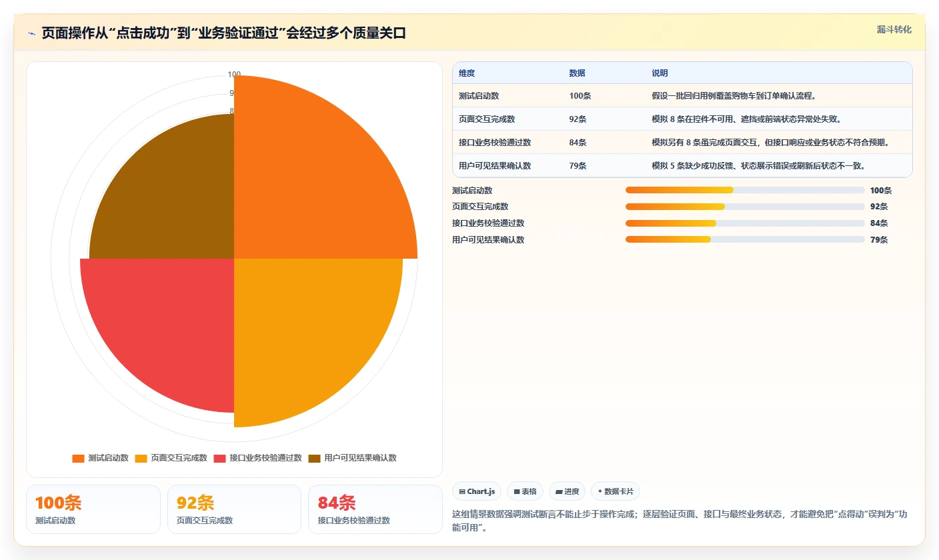The image size is (939, 560).
Task: Click the description starting 假设一批回归用例
Action: point(734,96)
